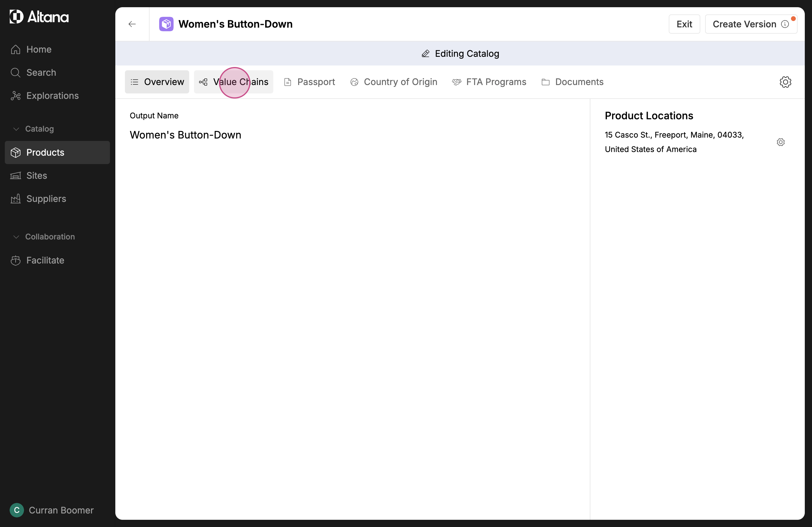This screenshot has width=812, height=527.
Task: Click the back arrow icon
Action: coord(132,24)
